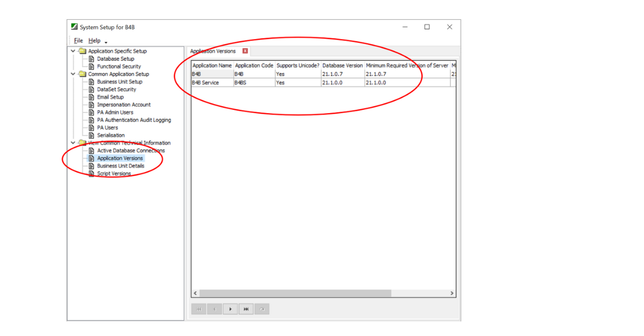This screenshot has width=644, height=336.
Task: Click the Email Setup document icon
Action: (x=92, y=97)
